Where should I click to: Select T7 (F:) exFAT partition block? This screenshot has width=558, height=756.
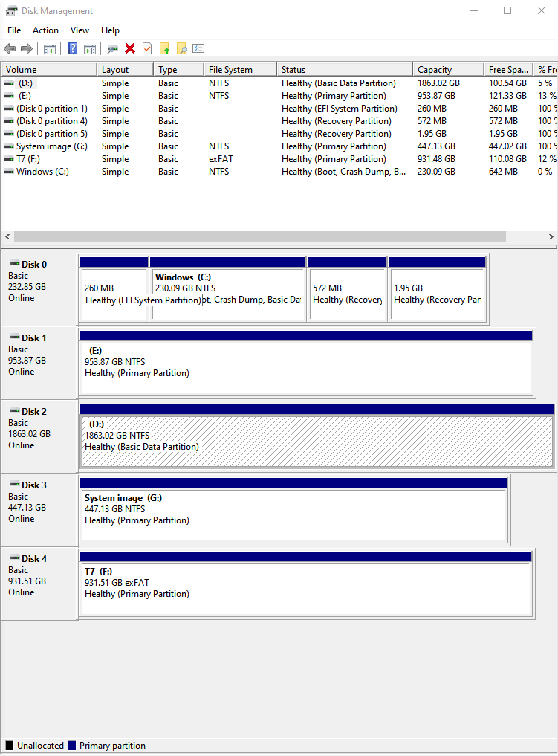305,584
